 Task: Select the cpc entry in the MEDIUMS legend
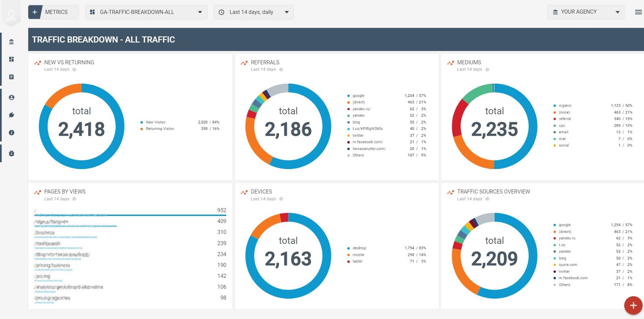(x=562, y=126)
